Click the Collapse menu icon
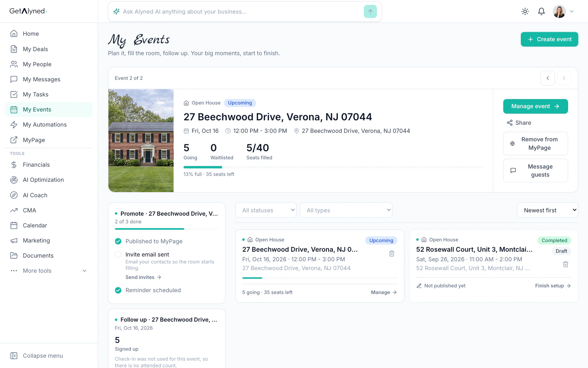This screenshot has height=368, width=588. (x=14, y=356)
